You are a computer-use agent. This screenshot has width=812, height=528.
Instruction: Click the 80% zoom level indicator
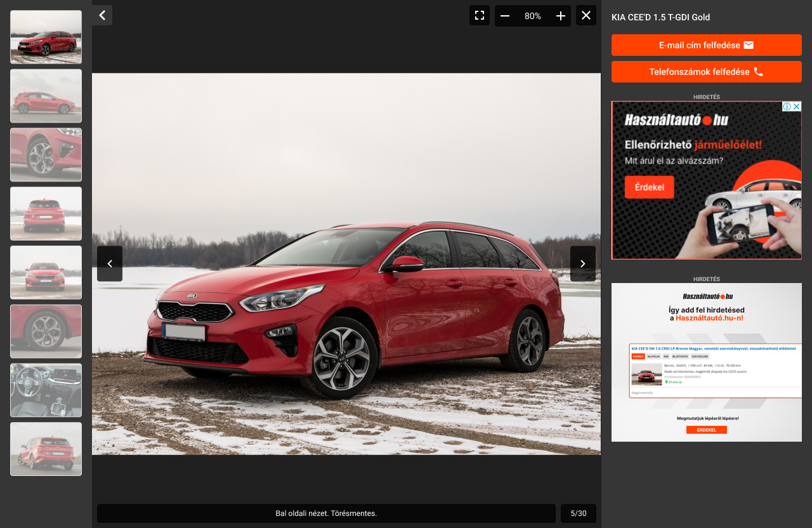point(533,16)
